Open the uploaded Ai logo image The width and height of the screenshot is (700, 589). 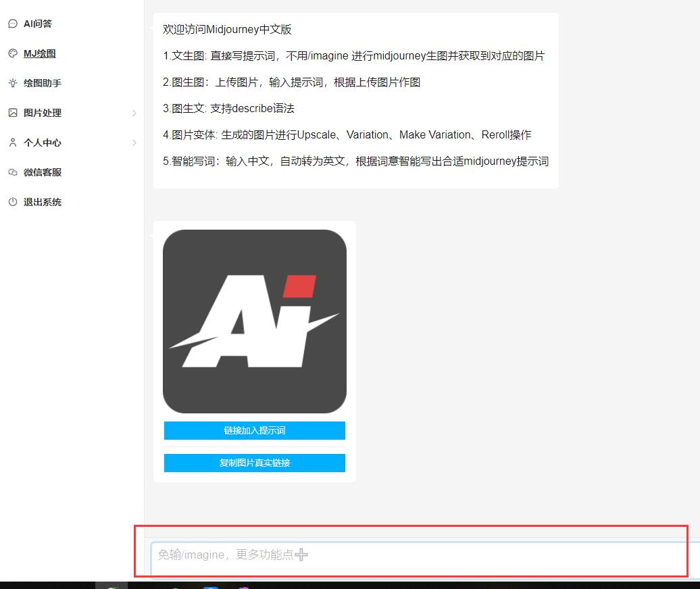tap(255, 322)
